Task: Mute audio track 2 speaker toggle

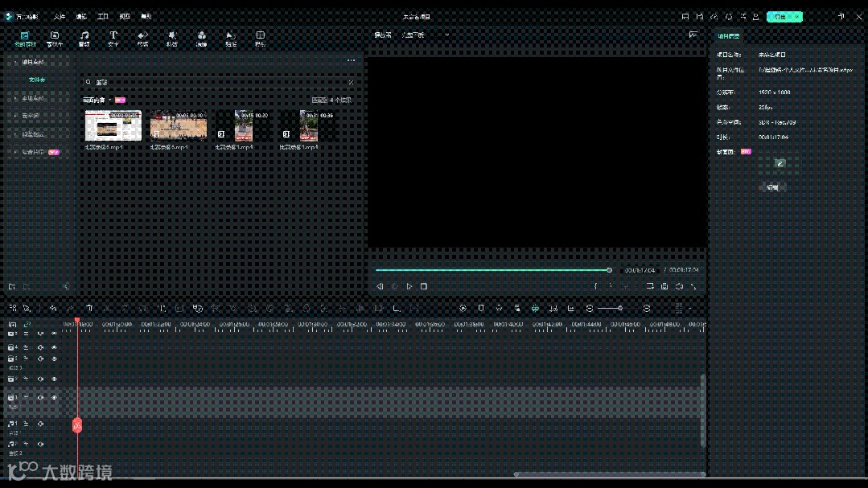Action: coord(40,444)
